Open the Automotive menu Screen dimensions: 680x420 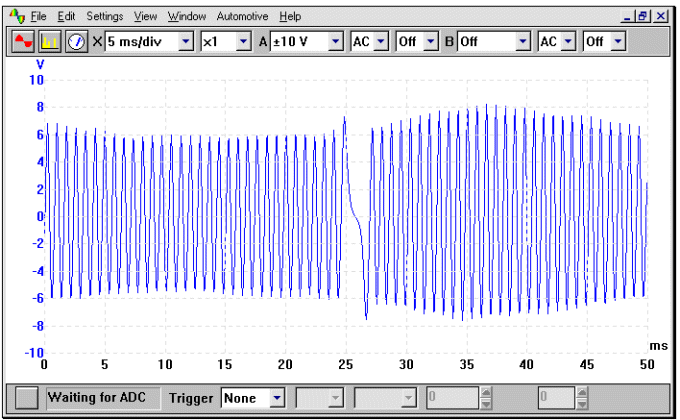point(242,17)
